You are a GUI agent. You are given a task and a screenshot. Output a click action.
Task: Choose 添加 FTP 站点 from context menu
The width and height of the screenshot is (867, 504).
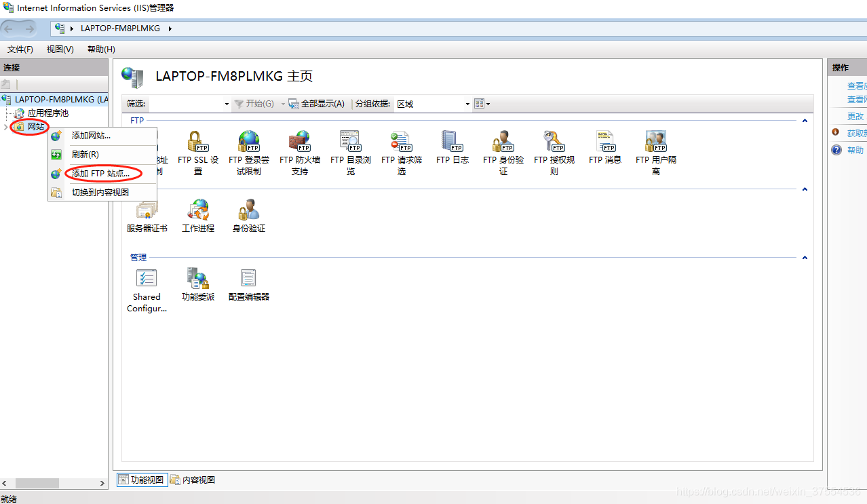pos(102,174)
